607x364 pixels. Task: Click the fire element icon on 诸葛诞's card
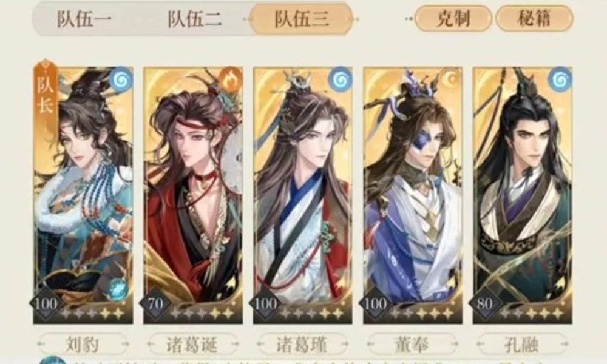tap(230, 80)
